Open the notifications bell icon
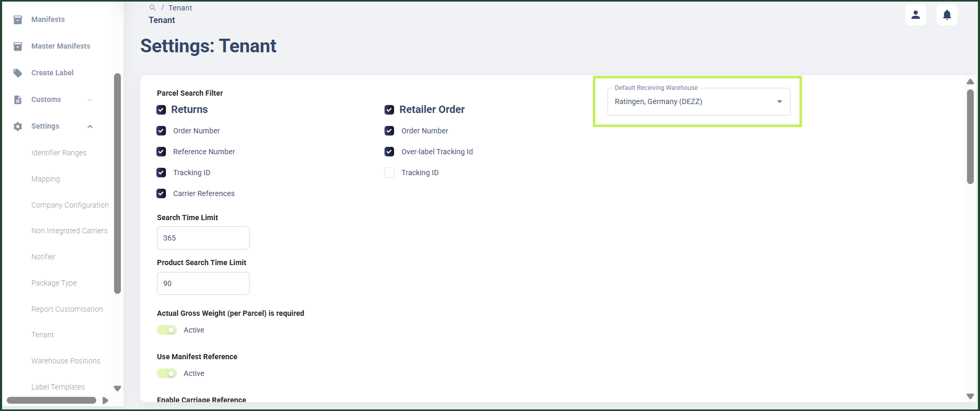This screenshot has height=411, width=980. click(x=947, y=15)
